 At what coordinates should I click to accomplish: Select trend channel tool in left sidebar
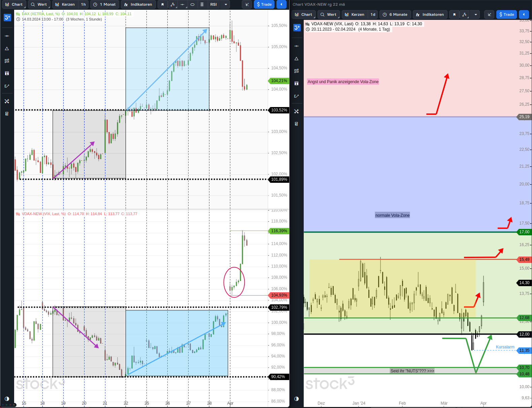pos(7,61)
